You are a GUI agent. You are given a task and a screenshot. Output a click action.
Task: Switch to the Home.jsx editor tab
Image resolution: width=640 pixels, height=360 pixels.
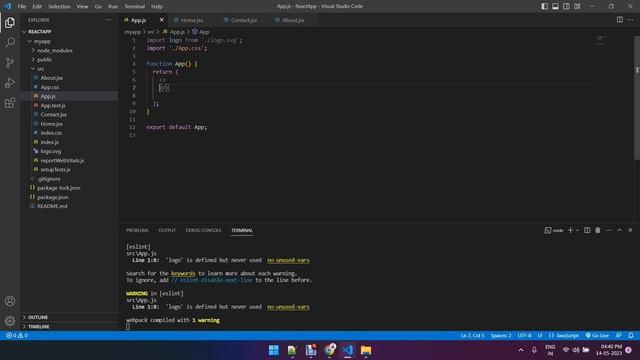click(192, 20)
